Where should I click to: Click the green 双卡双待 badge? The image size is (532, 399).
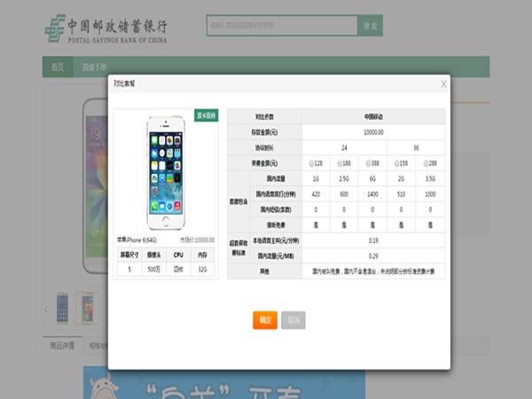pos(207,115)
